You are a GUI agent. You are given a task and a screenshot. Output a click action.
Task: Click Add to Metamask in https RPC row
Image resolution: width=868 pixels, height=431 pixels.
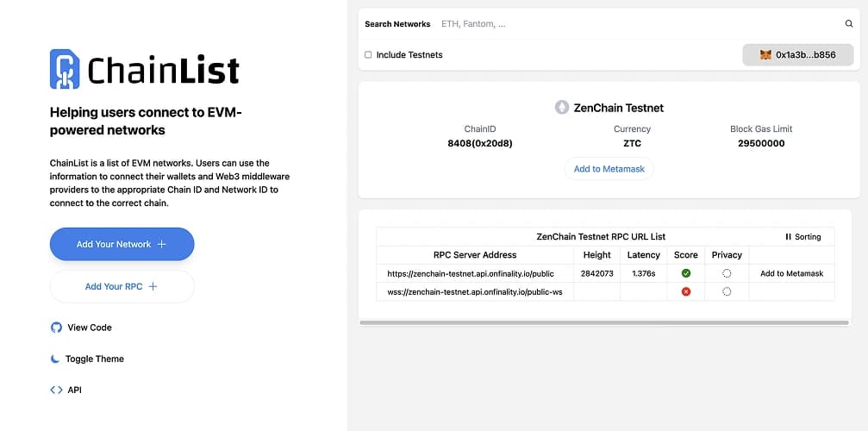point(791,273)
